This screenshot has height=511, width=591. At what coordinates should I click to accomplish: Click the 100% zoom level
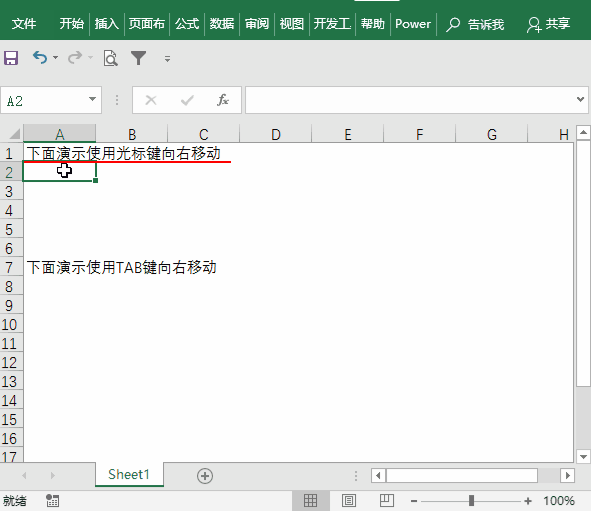pos(559,500)
